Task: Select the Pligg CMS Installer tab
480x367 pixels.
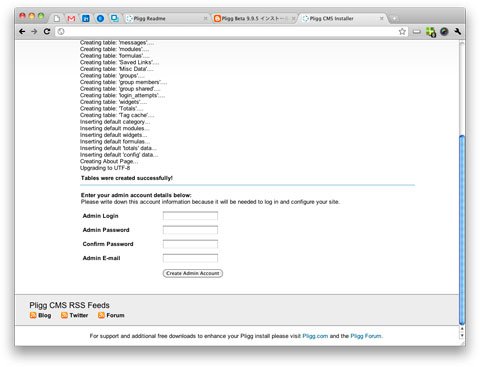Action: tap(343, 18)
